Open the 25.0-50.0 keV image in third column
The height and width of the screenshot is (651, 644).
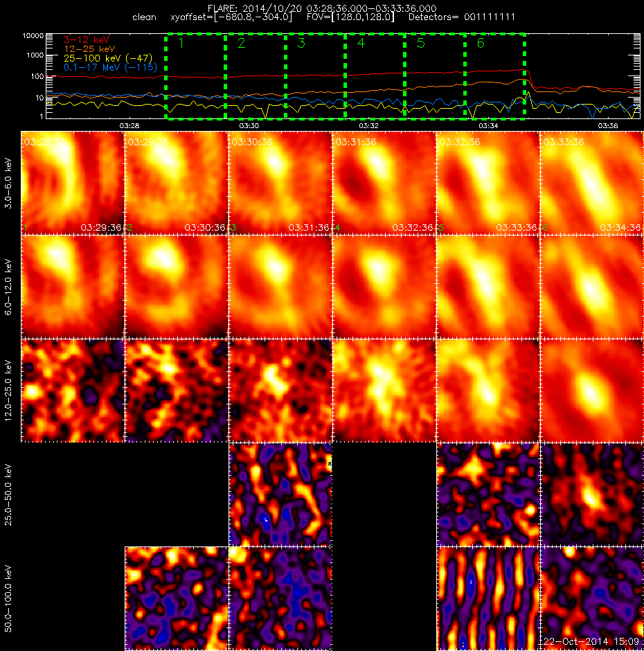[x=280, y=494]
